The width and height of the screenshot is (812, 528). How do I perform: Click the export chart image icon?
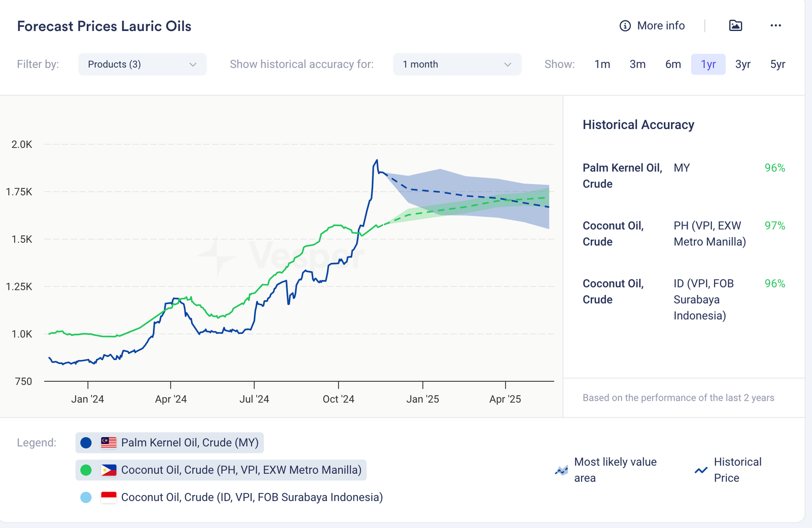tap(735, 25)
